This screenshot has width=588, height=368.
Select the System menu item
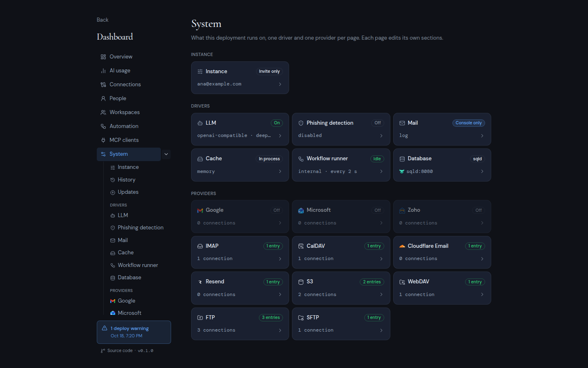[x=129, y=154]
